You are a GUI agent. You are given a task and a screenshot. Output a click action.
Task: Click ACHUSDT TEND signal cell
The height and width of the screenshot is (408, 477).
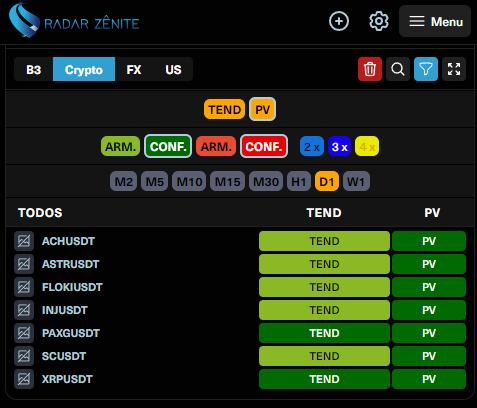(x=324, y=241)
